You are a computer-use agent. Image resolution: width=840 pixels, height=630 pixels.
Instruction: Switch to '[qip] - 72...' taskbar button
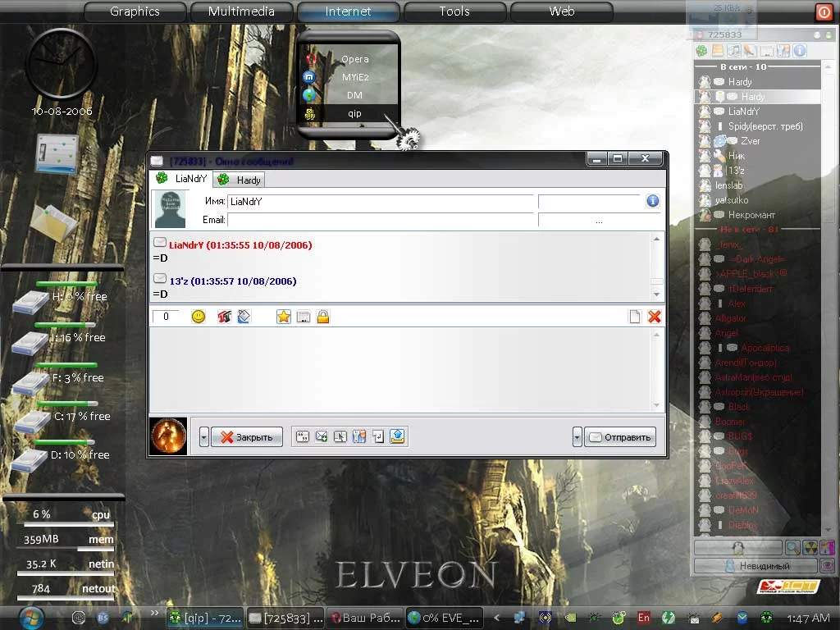205,618
